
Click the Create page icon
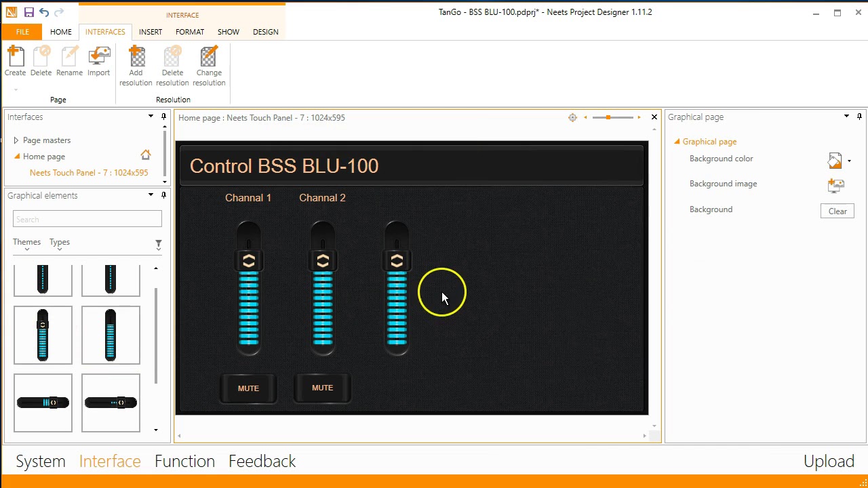[x=16, y=56]
